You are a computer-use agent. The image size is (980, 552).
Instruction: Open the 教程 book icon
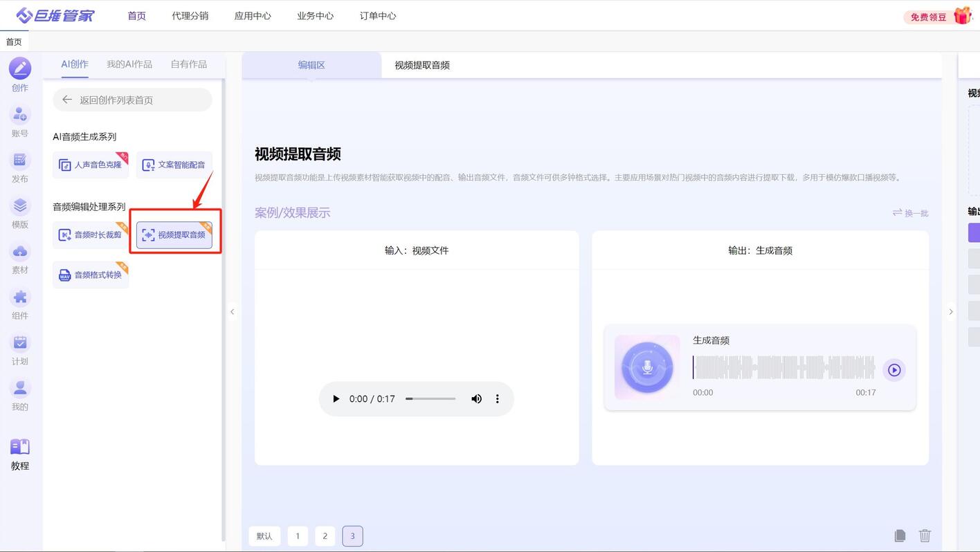[x=20, y=447]
